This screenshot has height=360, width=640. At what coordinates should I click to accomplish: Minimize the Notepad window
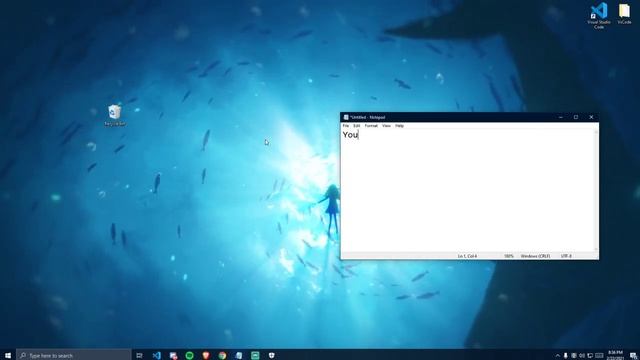pos(561,117)
